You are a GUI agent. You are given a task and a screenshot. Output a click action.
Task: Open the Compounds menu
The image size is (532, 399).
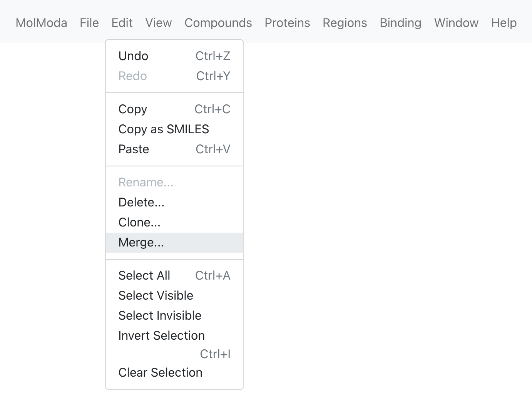pyautogui.click(x=218, y=23)
